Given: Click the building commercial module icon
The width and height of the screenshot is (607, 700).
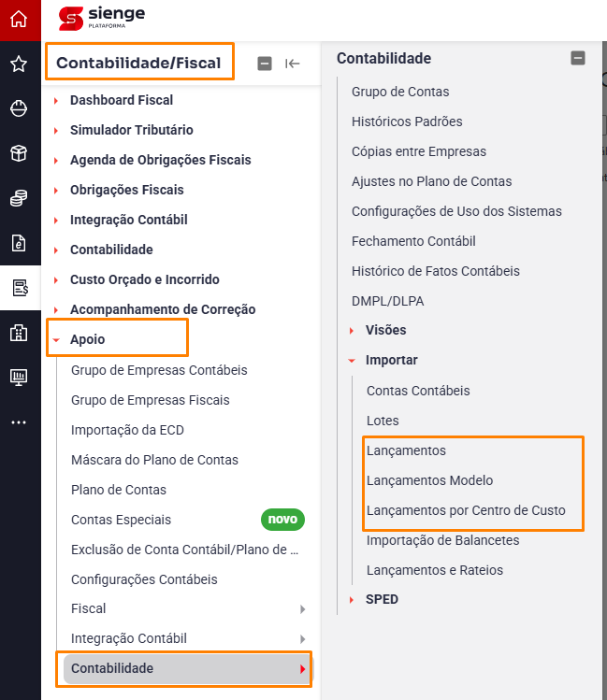Looking at the screenshot, I should pyautogui.click(x=19, y=333).
